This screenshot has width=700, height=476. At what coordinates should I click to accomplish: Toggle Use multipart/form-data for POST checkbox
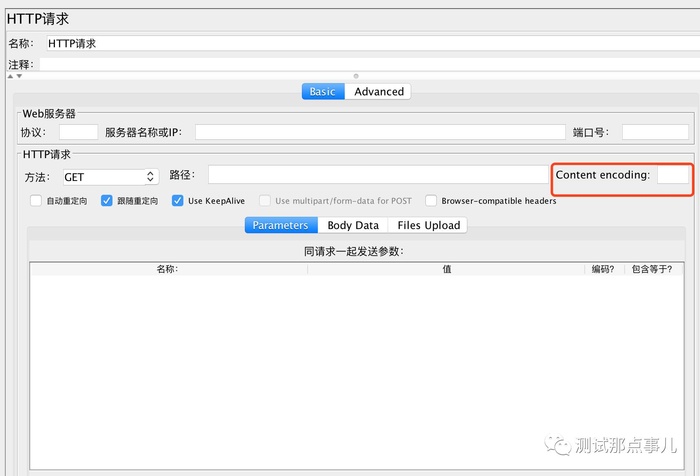click(x=265, y=200)
